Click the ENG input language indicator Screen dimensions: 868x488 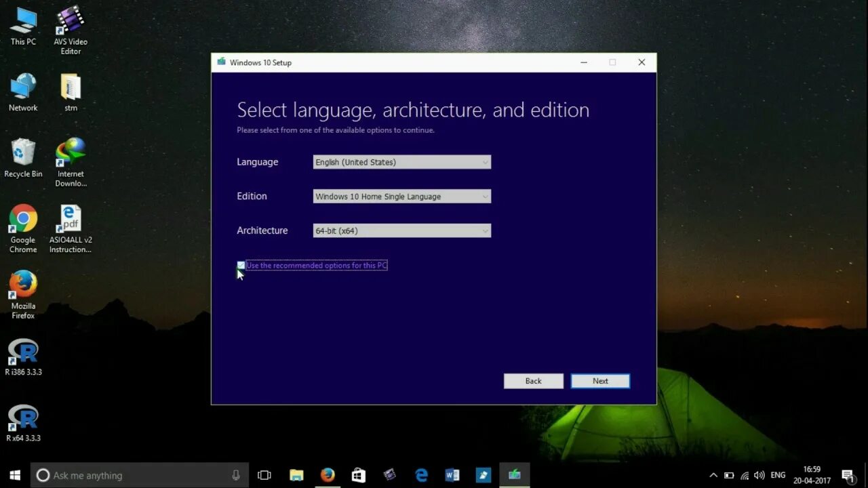coord(778,475)
